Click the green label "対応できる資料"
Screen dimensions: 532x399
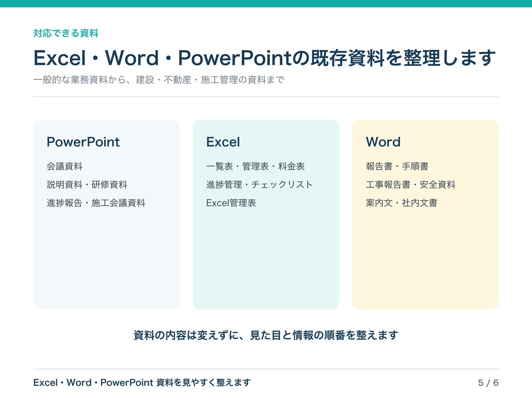click(x=66, y=33)
